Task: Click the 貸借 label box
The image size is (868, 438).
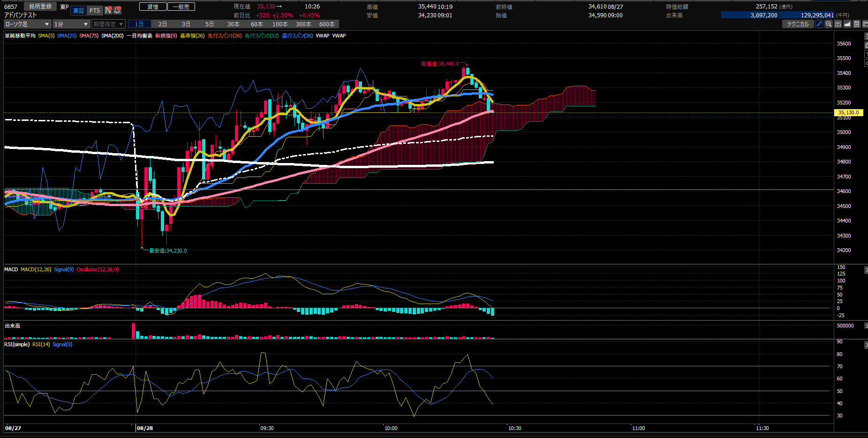Action: 153,7
